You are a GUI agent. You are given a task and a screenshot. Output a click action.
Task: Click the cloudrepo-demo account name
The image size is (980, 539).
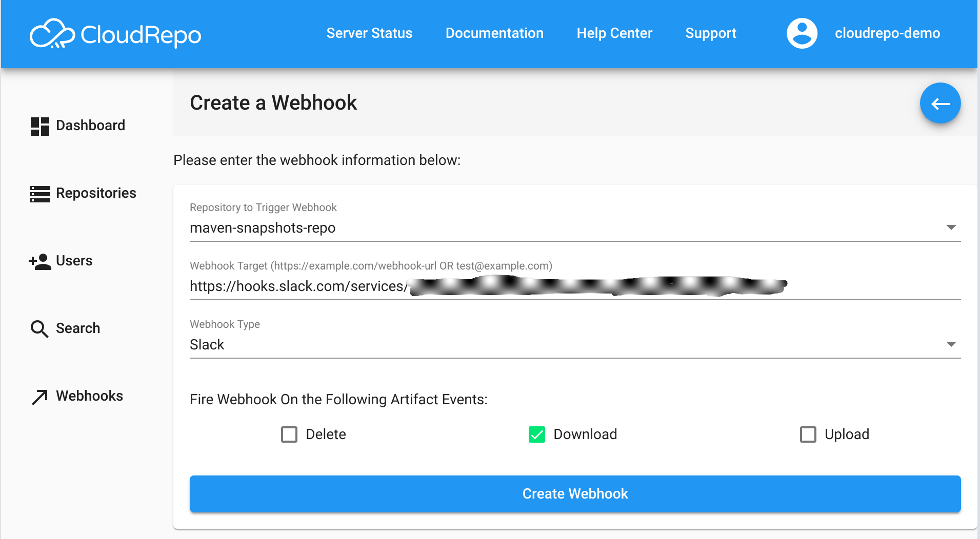(887, 33)
